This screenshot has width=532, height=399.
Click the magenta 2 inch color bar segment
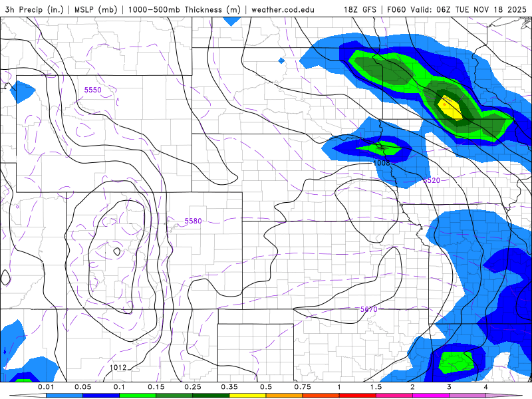[x=431, y=396]
